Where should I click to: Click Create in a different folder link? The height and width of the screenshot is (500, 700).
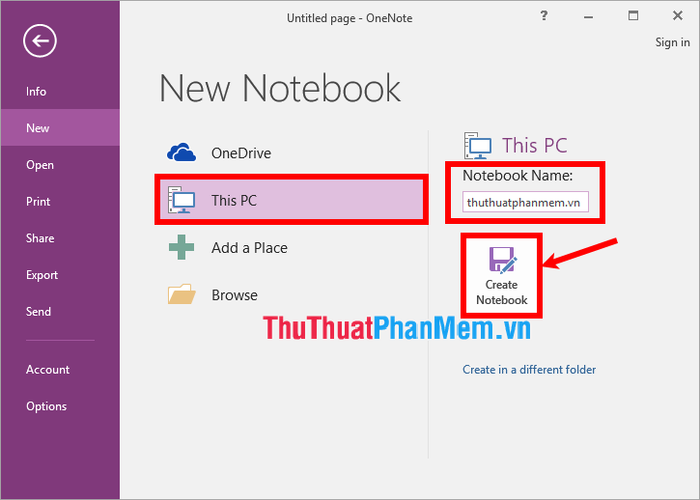[x=529, y=370]
